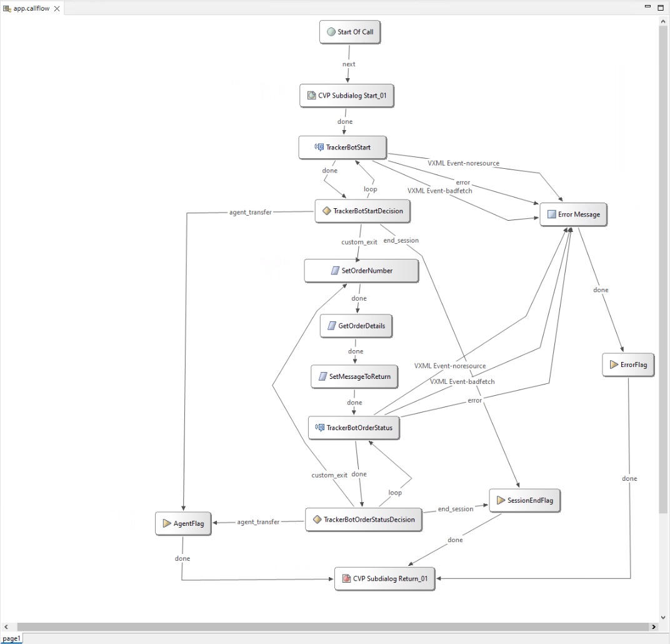The height and width of the screenshot is (644, 670).
Task: Maximize the editor pane
Action: 660,7
